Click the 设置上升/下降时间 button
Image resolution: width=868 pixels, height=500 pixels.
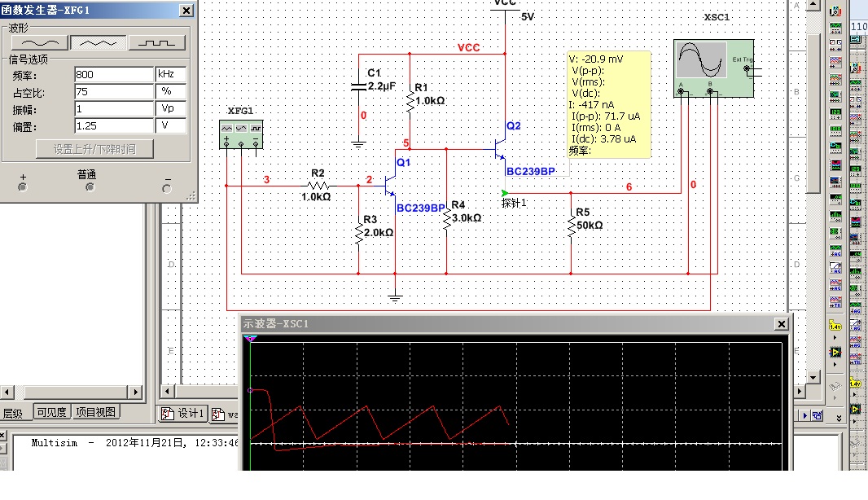click(94, 149)
